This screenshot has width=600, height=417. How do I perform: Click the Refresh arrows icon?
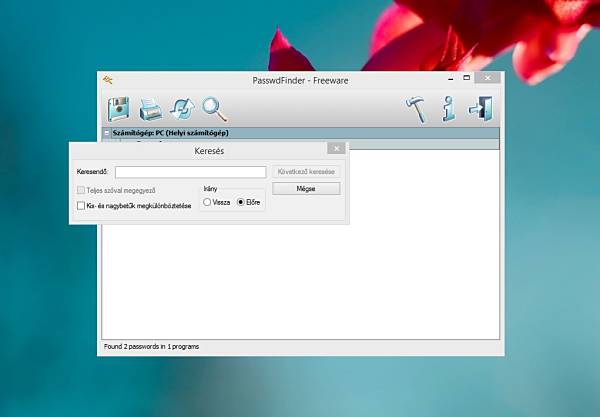182,109
